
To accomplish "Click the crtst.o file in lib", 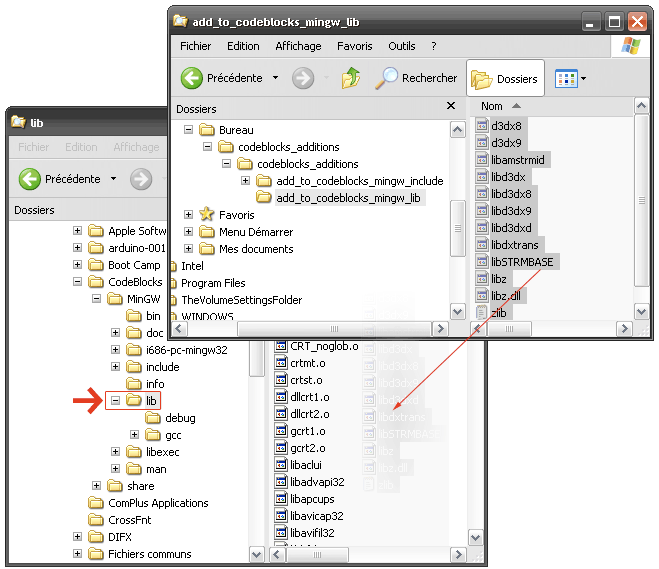I will [306, 380].
